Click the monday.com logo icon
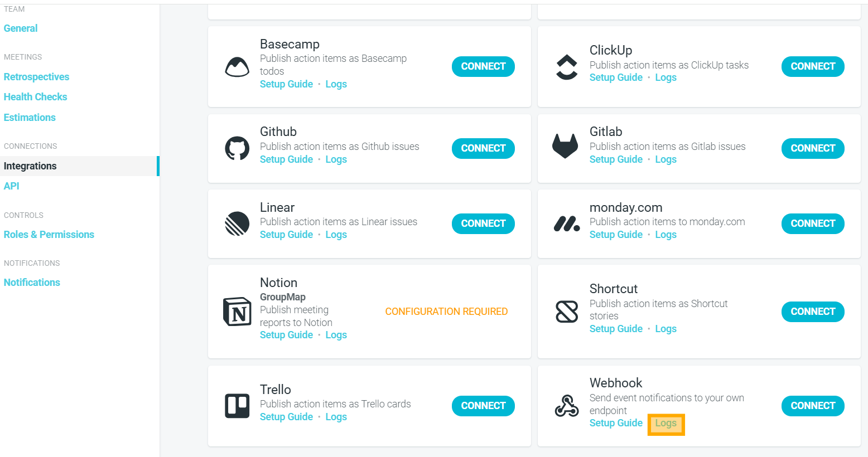The height and width of the screenshot is (457, 868). tap(567, 224)
